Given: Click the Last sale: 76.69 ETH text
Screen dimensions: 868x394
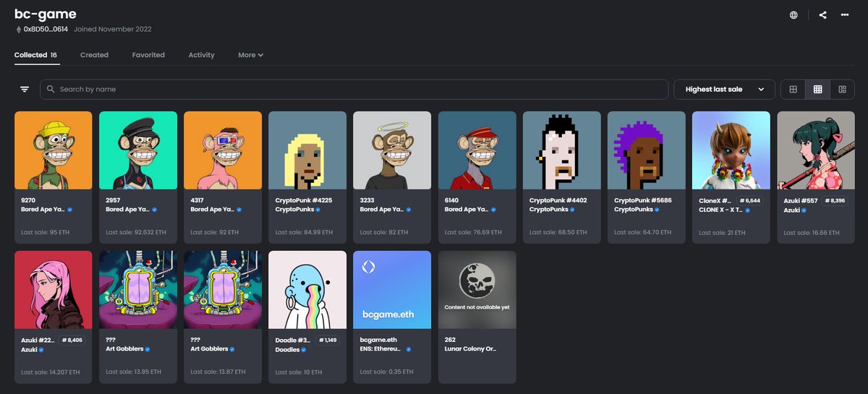Looking at the screenshot, I should click(x=473, y=232).
